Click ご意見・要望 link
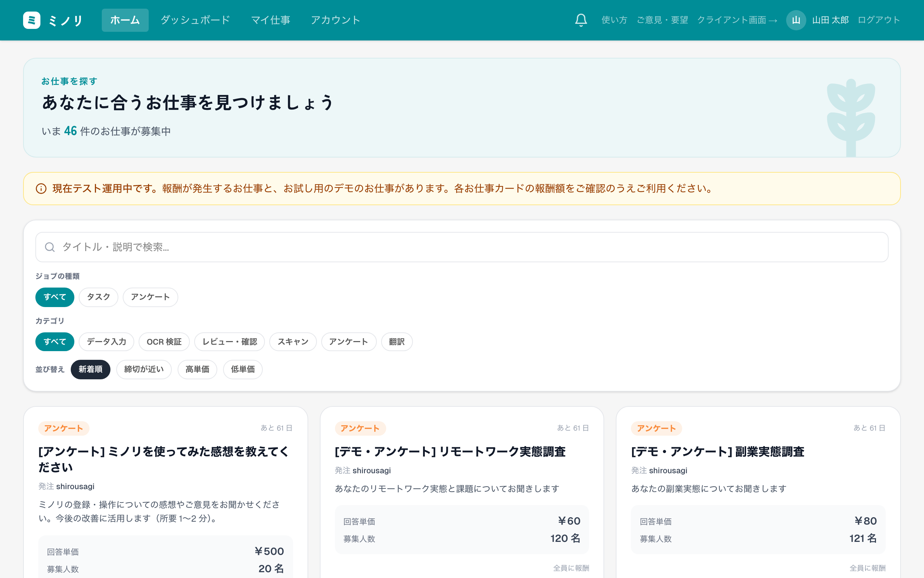The width and height of the screenshot is (924, 578). [x=662, y=20]
